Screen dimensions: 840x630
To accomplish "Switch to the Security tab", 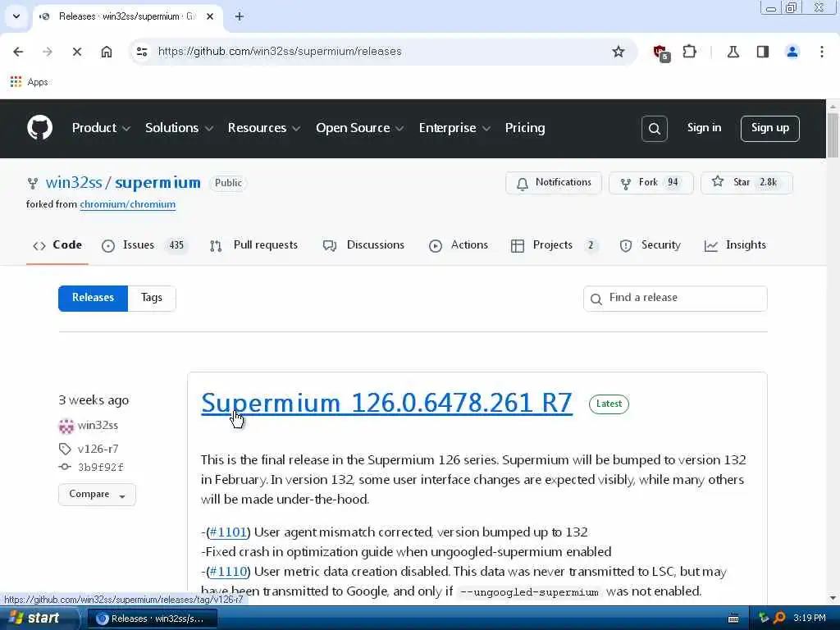I will pyautogui.click(x=650, y=245).
